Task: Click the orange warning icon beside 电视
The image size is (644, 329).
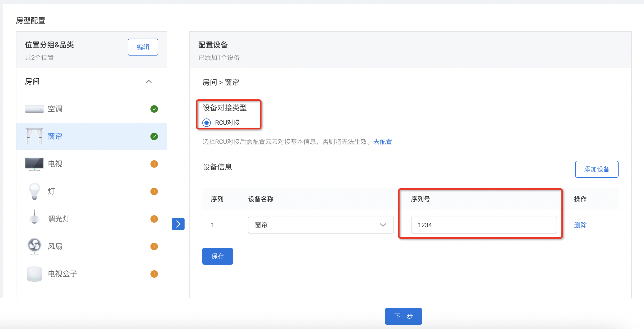Action: [154, 164]
